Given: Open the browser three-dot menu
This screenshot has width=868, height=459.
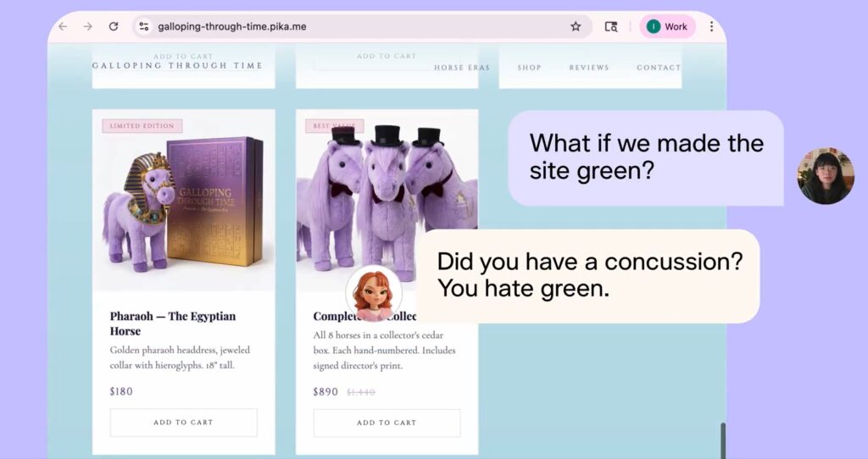Looking at the screenshot, I should coord(711,26).
